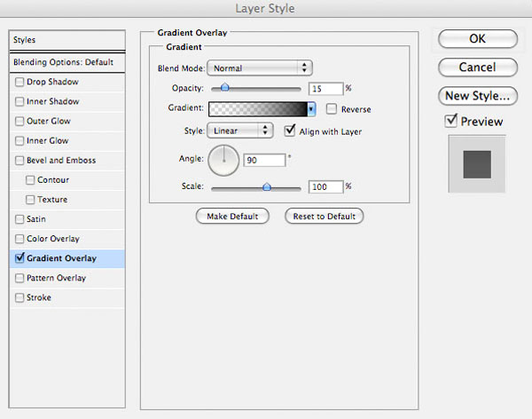Open the gradient picker dropdown arrow

coord(311,109)
